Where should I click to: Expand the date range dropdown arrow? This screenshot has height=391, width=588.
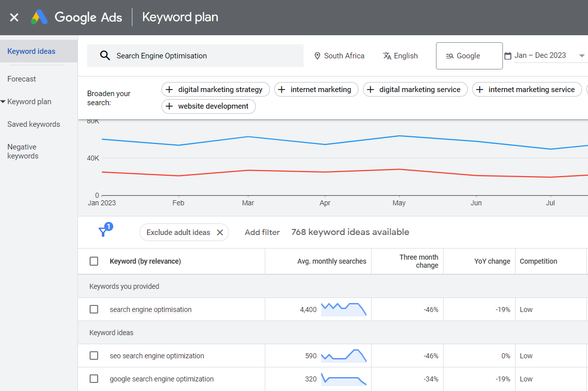point(581,56)
